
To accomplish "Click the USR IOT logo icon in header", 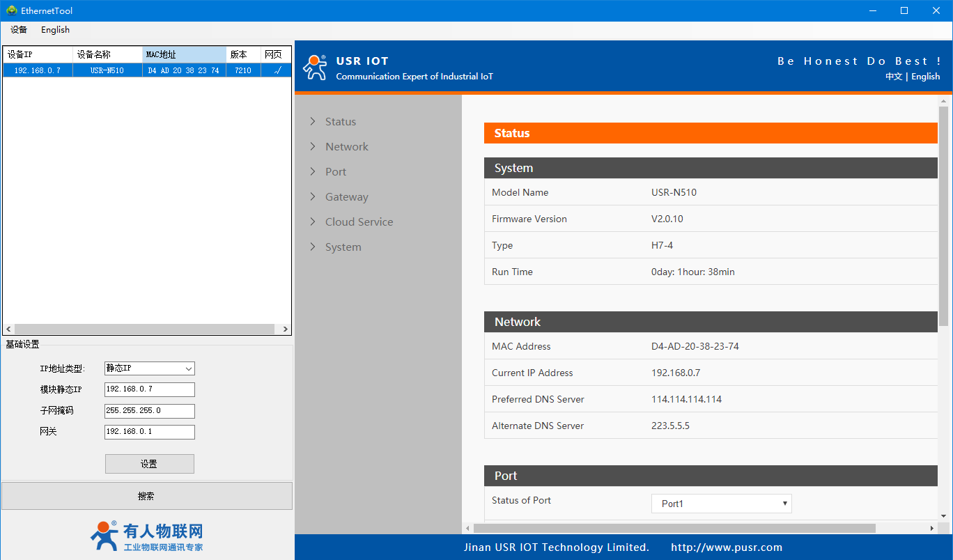I will (x=314, y=68).
